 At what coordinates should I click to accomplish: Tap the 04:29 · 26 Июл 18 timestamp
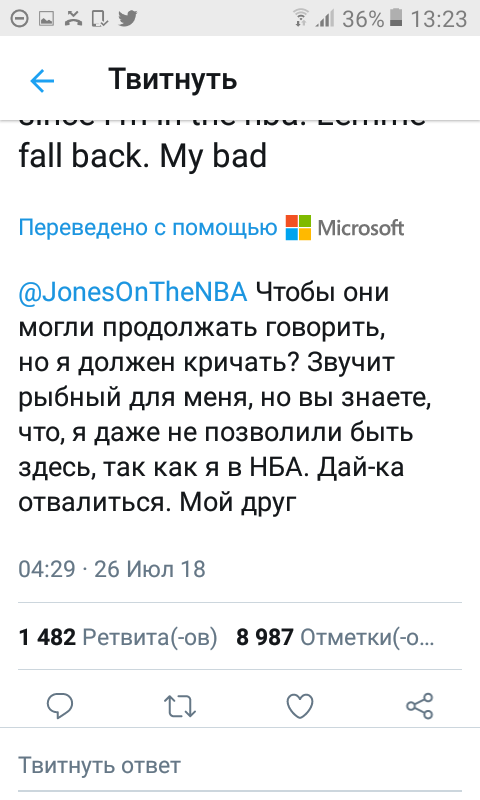pos(112,569)
